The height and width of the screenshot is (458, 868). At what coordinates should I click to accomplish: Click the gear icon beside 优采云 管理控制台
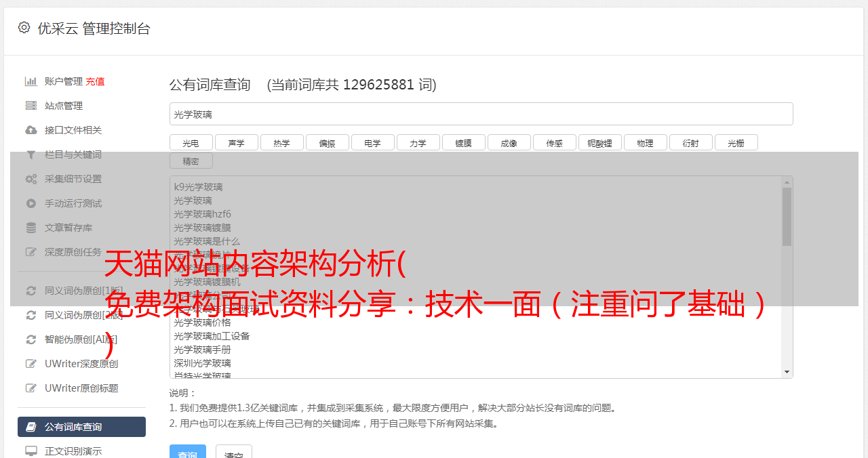point(24,28)
